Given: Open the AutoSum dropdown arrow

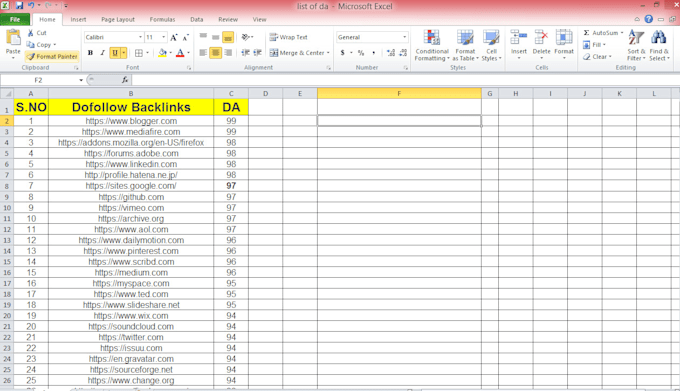Looking at the screenshot, I should point(622,33).
